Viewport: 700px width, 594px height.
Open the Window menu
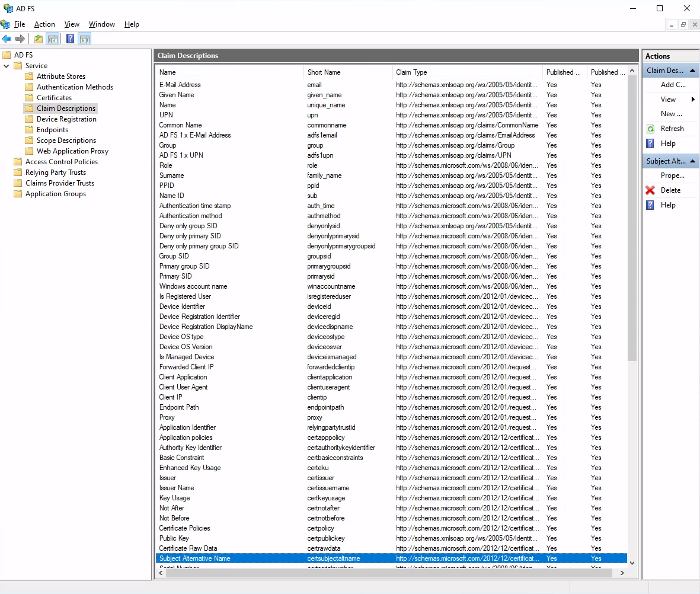tap(102, 24)
